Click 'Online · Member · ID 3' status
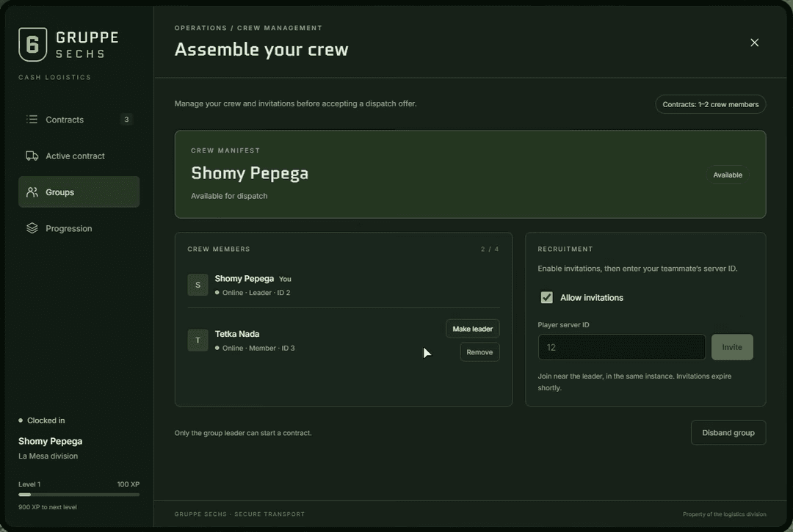The width and height of the screenshot is (793, 532). pos(258,348)
